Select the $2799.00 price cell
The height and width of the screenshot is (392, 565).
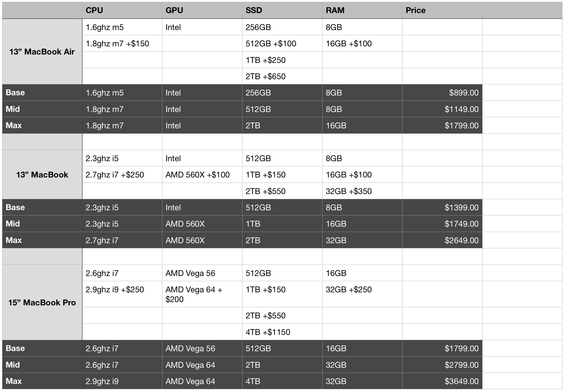442,365
